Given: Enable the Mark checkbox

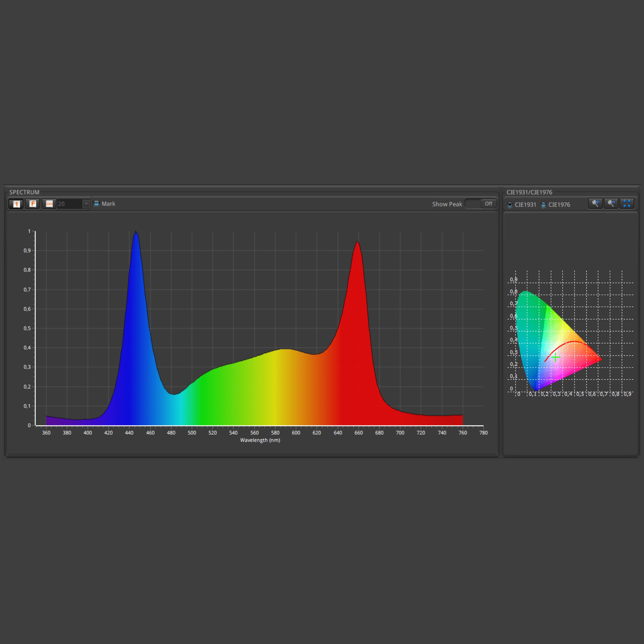Looking at the screenshot, I should coord(97,204).
